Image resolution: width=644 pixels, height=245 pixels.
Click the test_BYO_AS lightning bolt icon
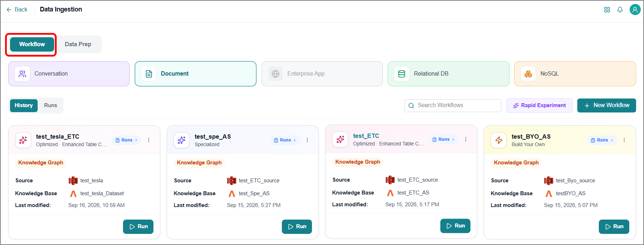[x=498, y=140]
